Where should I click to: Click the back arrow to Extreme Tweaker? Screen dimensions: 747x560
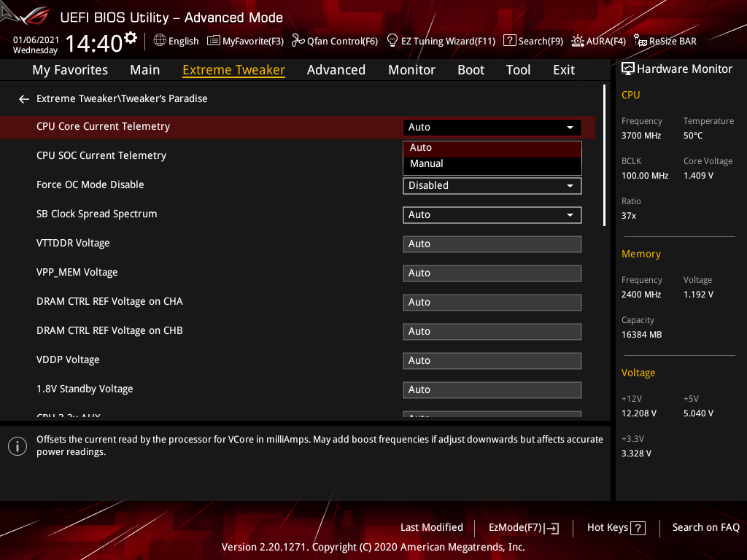tap(24, 99)
